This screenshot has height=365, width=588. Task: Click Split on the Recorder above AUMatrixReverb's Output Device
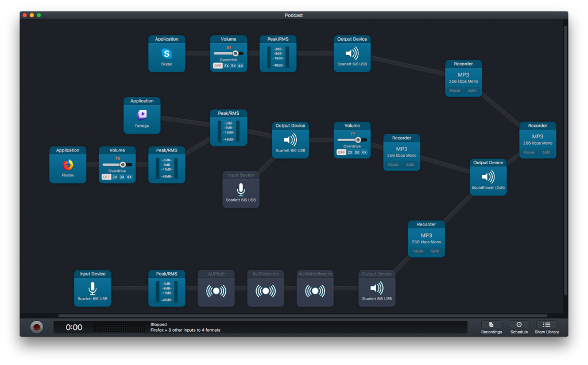pyautogui.click(x=435, y=251)
